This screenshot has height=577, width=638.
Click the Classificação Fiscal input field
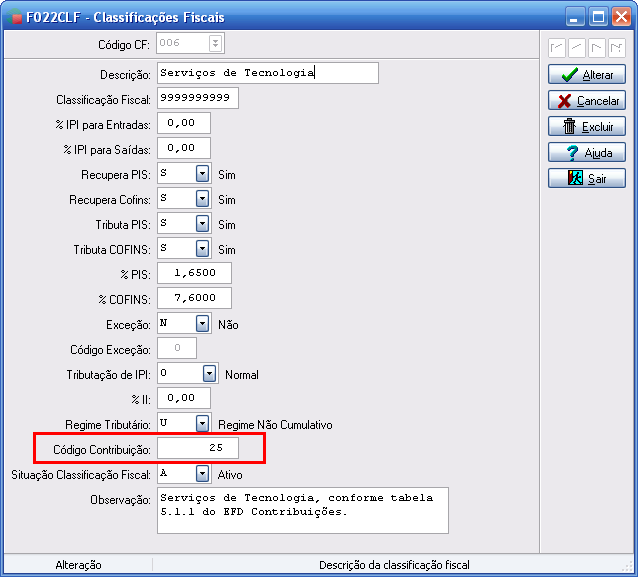pos(198,98)
